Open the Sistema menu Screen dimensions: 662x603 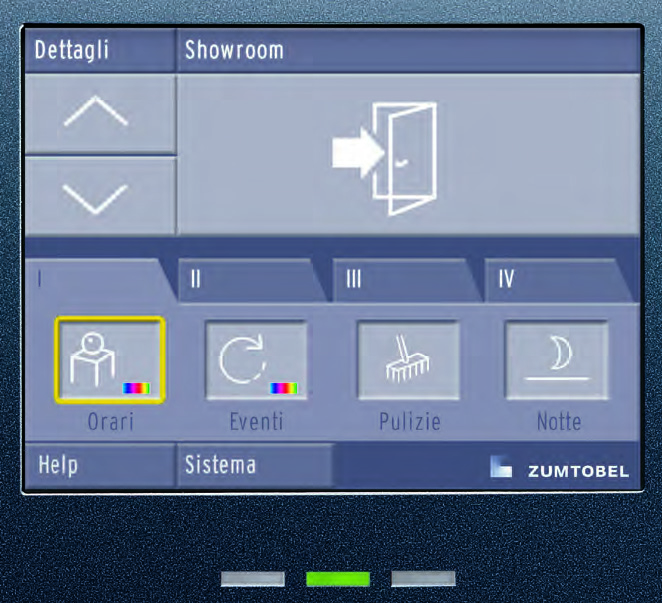pyautogui.click(x=255, y=465)
